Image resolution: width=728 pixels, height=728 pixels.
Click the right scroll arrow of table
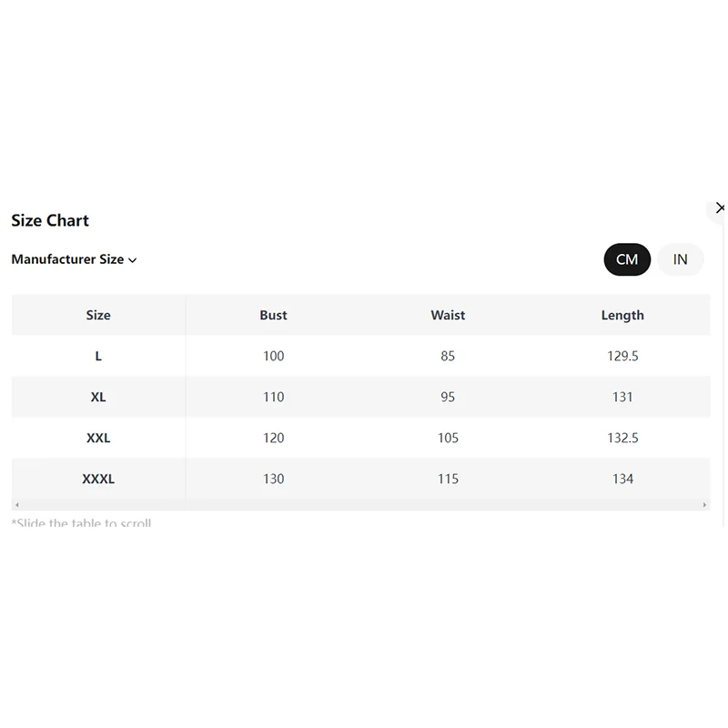(704, 505)
